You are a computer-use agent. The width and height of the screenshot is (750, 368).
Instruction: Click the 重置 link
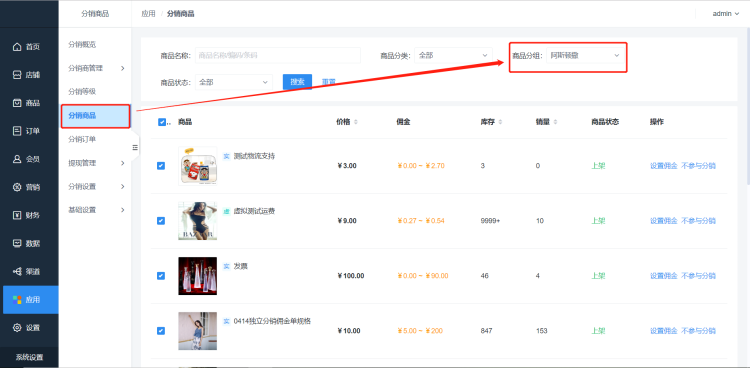[x=329, y=82]
